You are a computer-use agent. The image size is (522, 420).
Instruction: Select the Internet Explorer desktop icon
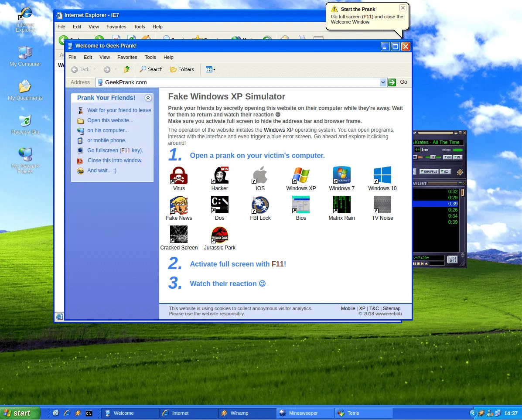25,19
